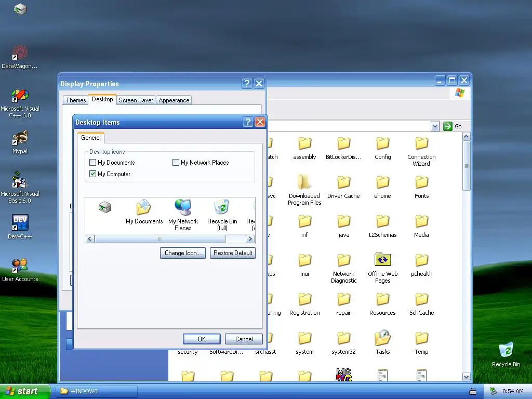The height and width of the screenshot is (399, 532).
Task: Select the Config folder
Action: (383, 148)
